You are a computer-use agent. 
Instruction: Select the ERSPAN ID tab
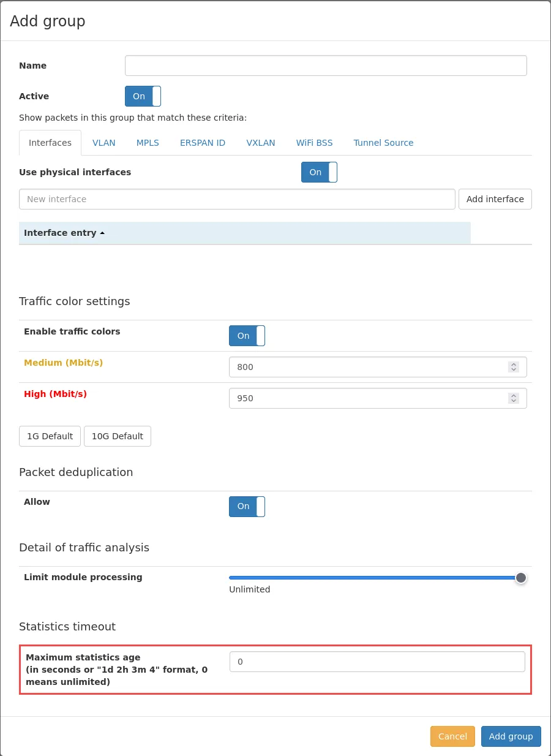[x=203, y=143]
